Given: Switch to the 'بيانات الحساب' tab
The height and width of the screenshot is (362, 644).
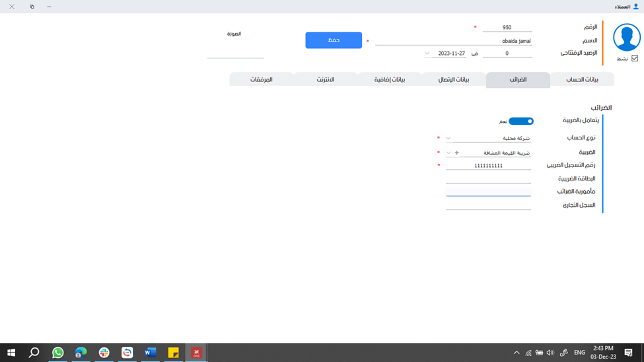Looking at the screenshot, I should (583, 80).
